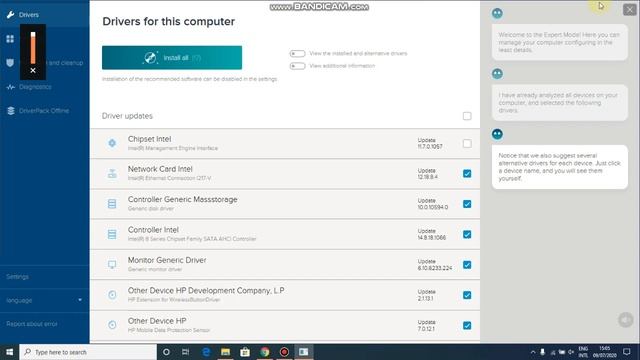
Task: Select the Other Device HP row title
Action: tap(157, 321)
